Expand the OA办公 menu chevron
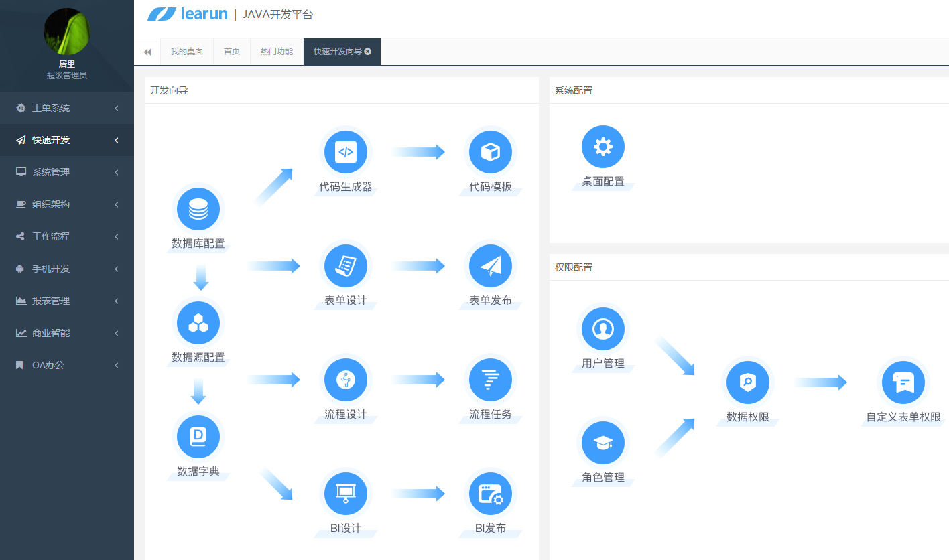The width and height of the screenshot is (949, 560). coord(117,365)
